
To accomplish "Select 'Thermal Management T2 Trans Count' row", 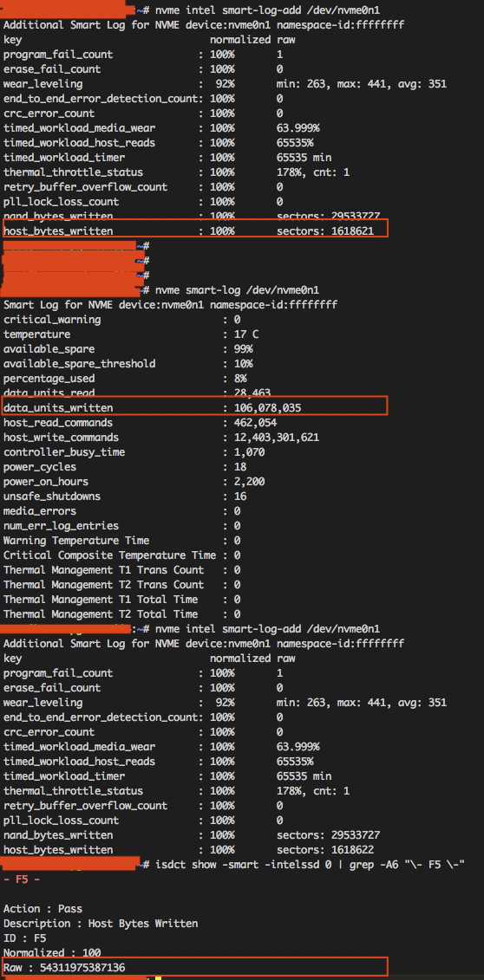I will tap(122, 584).
